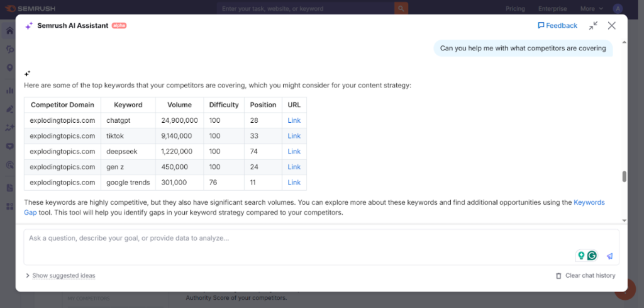Click explodingtopics.com in the chatgpt row
644x308 pixels.
click(62, 120)
